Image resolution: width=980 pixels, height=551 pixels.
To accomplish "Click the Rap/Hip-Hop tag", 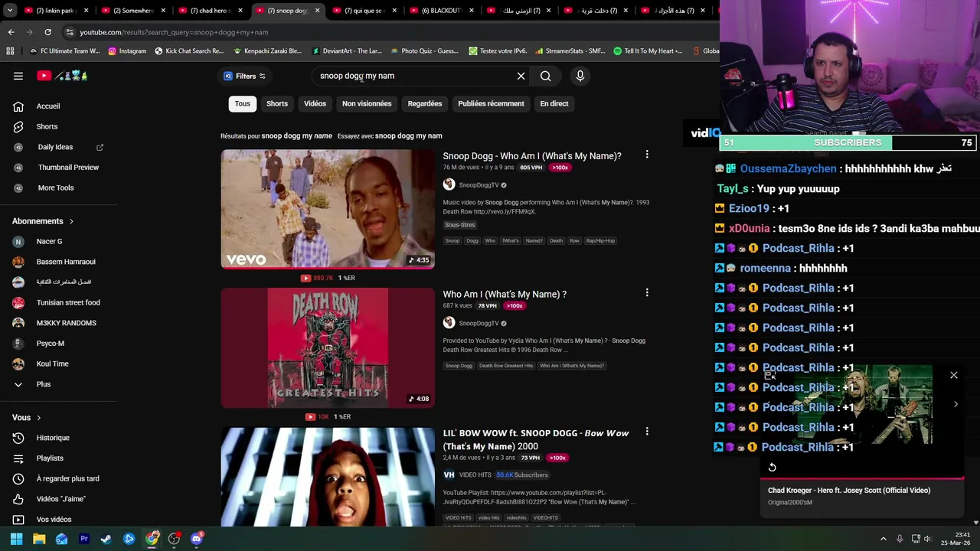I will coord(600,240).
